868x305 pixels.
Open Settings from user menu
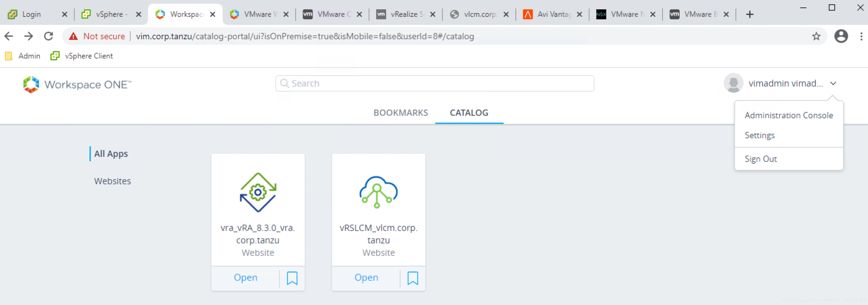(759, 135)
